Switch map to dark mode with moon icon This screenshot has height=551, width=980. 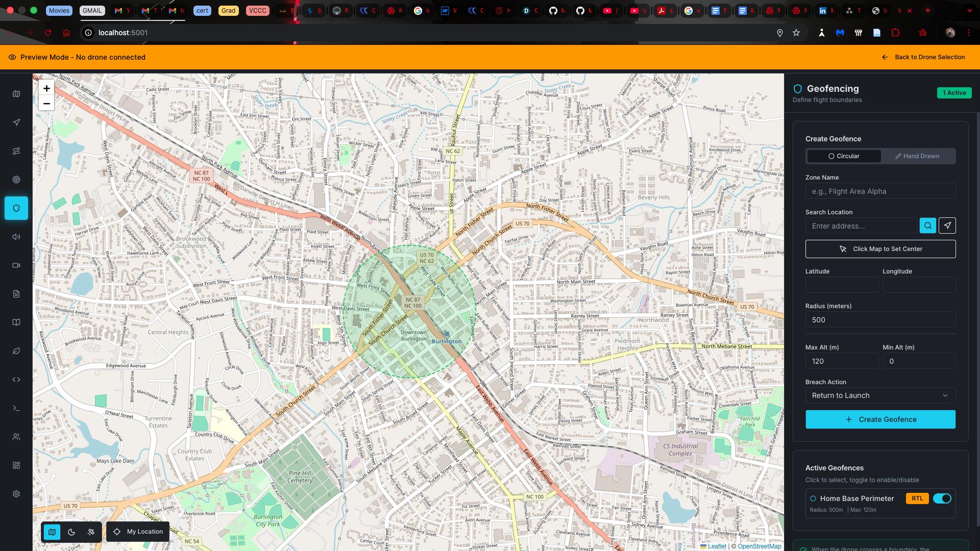71,532
